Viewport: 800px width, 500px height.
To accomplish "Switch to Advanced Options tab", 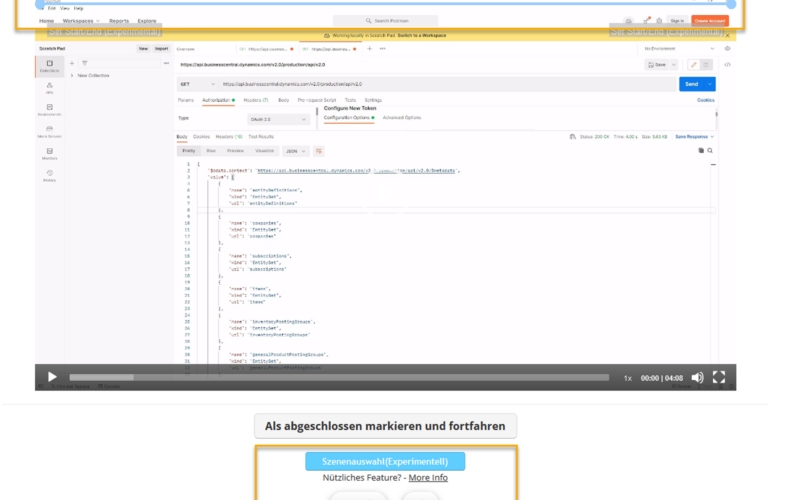I will 402,118.
